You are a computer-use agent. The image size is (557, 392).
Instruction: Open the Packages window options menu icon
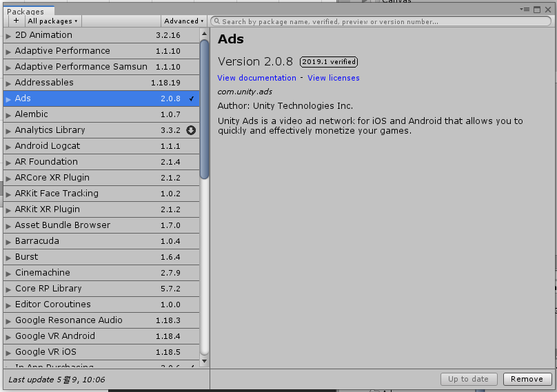tap(525, 10)
